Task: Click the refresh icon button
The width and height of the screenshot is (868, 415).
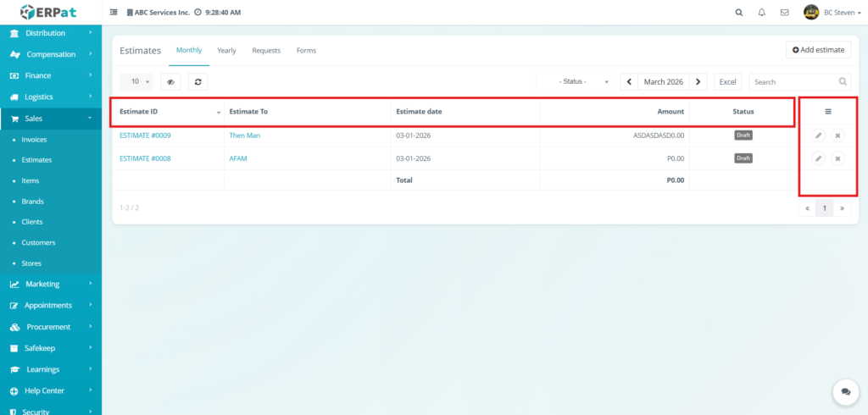Action: [198, 82]
